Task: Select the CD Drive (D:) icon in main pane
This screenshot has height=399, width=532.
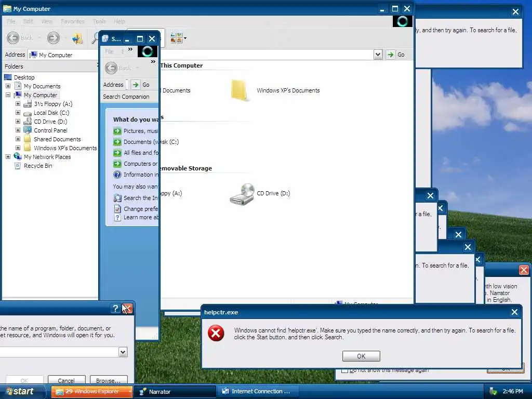Action: (x=242, y=194)
